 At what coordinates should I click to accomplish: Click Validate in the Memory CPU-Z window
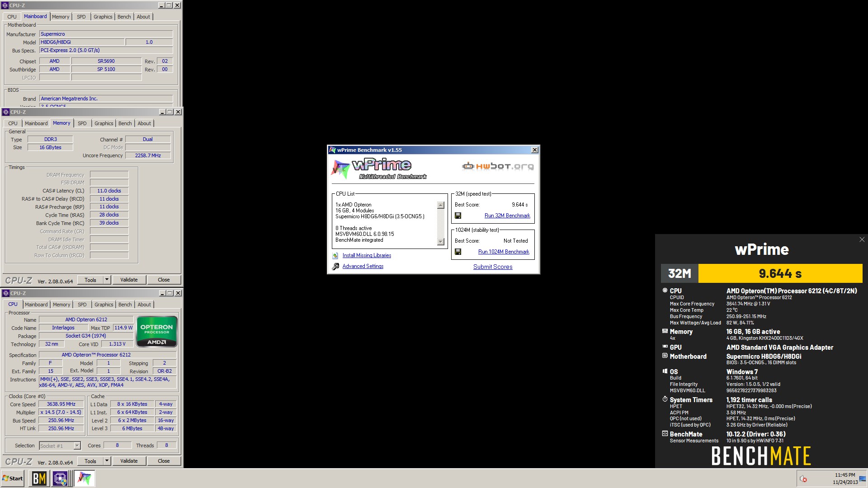pos(129,280)
